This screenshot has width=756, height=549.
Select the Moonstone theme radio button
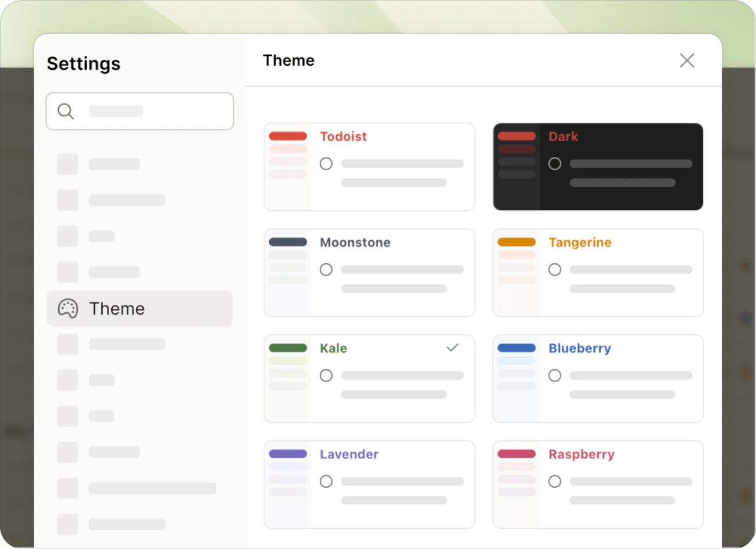coord(326,269)
